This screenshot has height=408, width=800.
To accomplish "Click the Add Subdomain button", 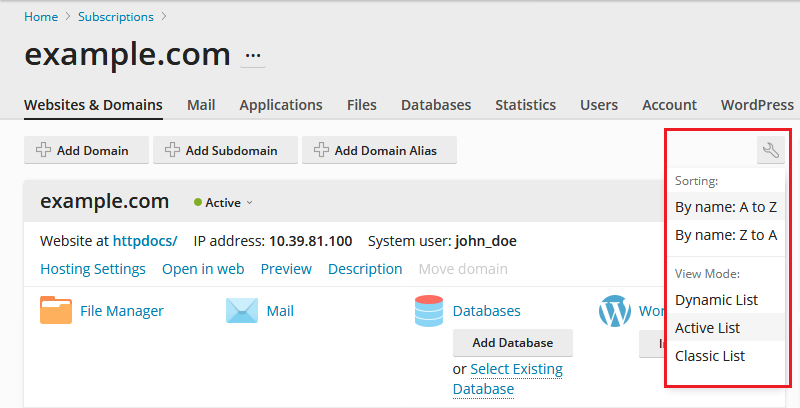I will click(x=225, y=151).
